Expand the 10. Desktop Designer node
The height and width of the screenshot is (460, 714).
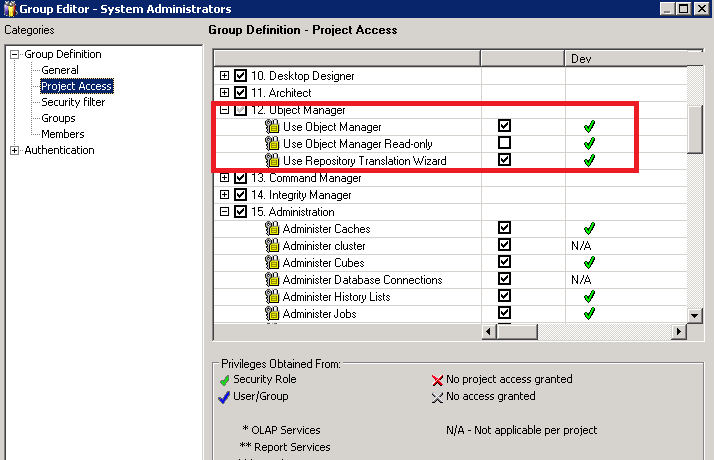coord(224,75)
